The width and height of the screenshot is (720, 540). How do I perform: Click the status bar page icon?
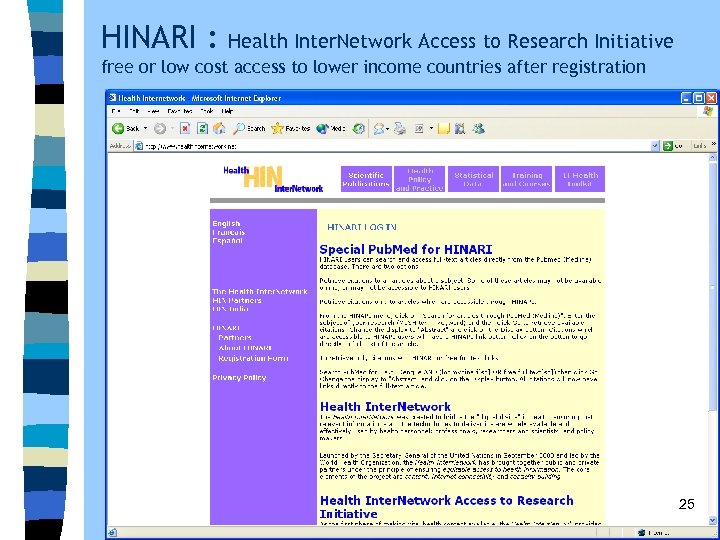coord(113,533)
